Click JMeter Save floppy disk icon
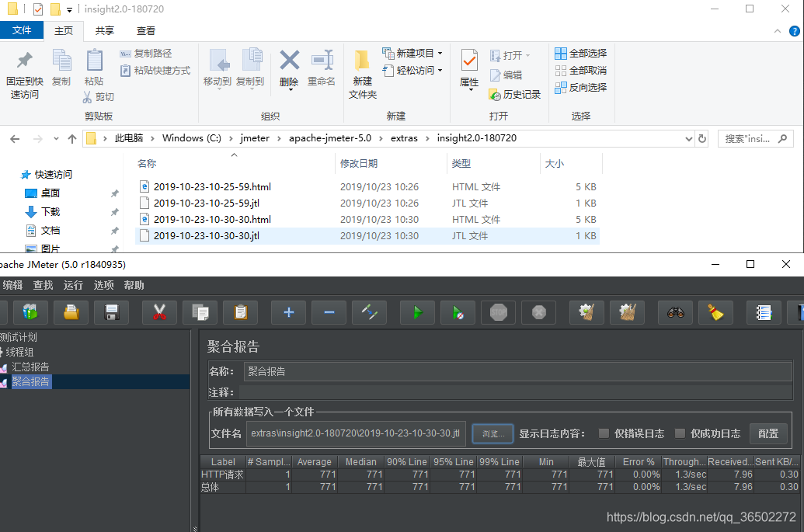 tap(112, 312)
